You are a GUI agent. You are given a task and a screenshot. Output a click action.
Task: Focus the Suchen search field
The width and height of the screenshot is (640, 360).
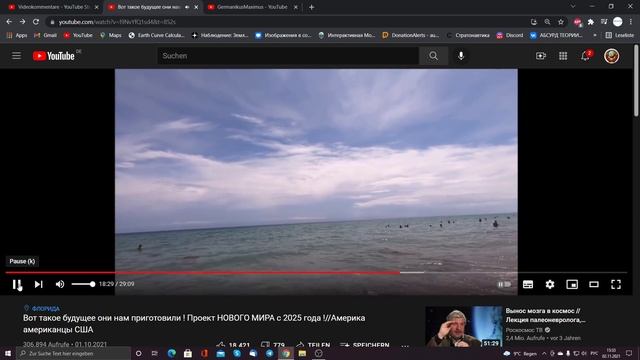pyautogui.click(x=288, y=56)
